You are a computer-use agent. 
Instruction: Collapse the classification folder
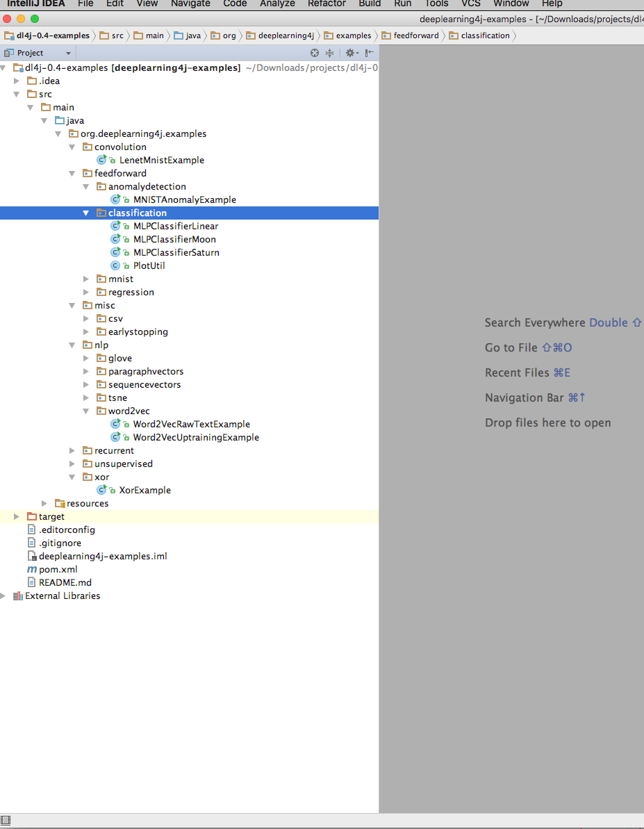[86, 213]
